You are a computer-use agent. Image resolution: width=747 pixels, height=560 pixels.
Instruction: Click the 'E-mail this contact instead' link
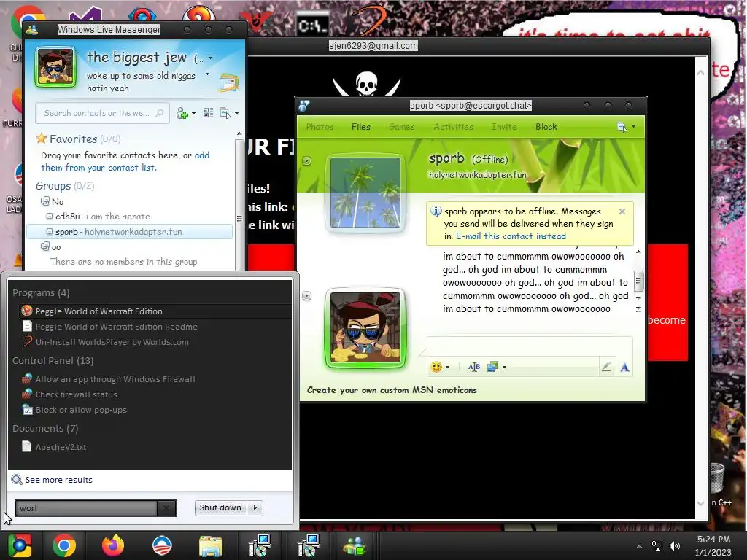511,236
